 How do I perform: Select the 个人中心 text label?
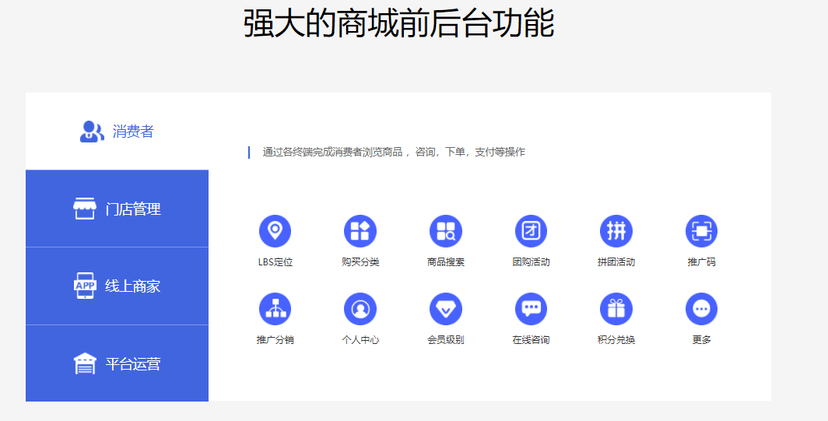(360, 340)
